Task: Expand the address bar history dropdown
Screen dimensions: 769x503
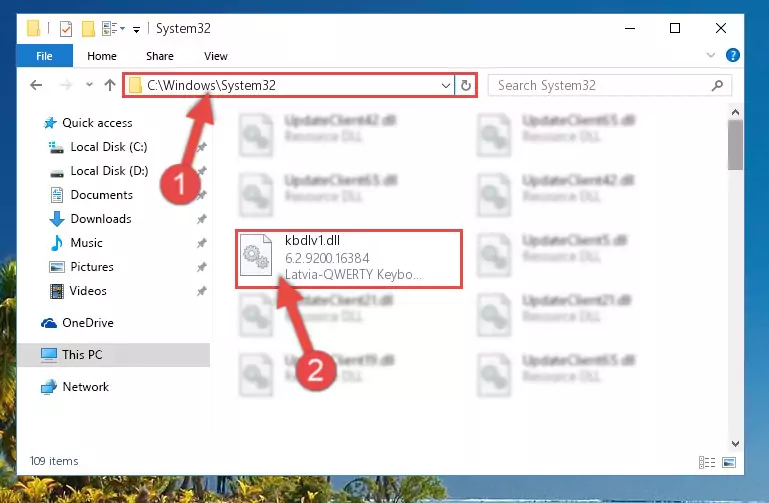Action: point(445,86)
